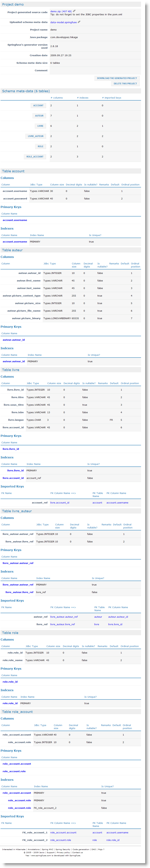Open the data-model.springfuse schema file link

(x=63, y=23)
